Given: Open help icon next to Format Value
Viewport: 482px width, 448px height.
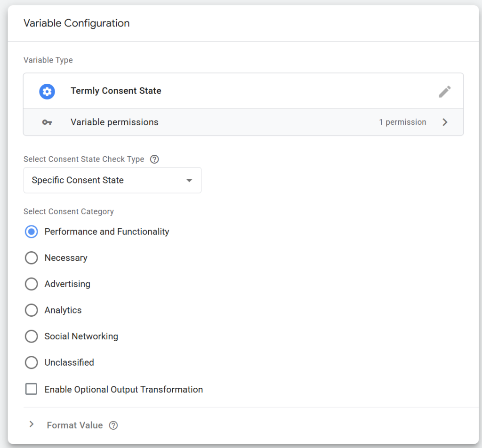Looking at the screenshot, I should point(113,425).
